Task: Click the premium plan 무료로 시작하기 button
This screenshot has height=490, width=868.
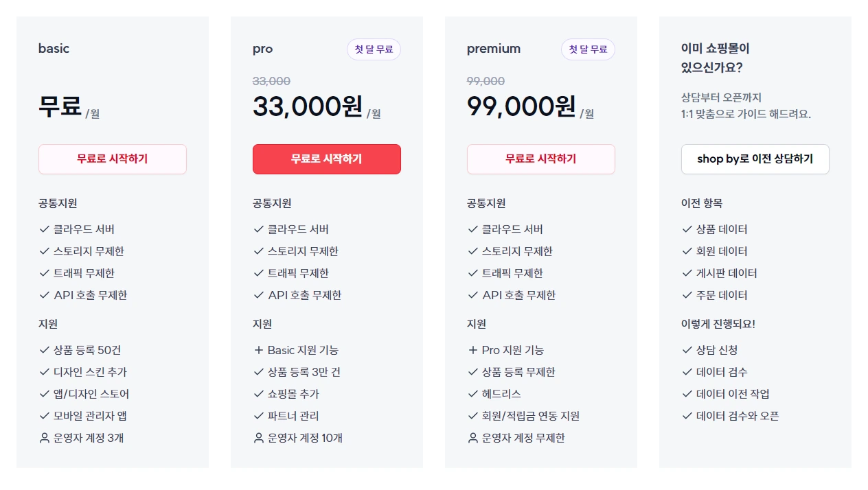Action: click(541, 159)
